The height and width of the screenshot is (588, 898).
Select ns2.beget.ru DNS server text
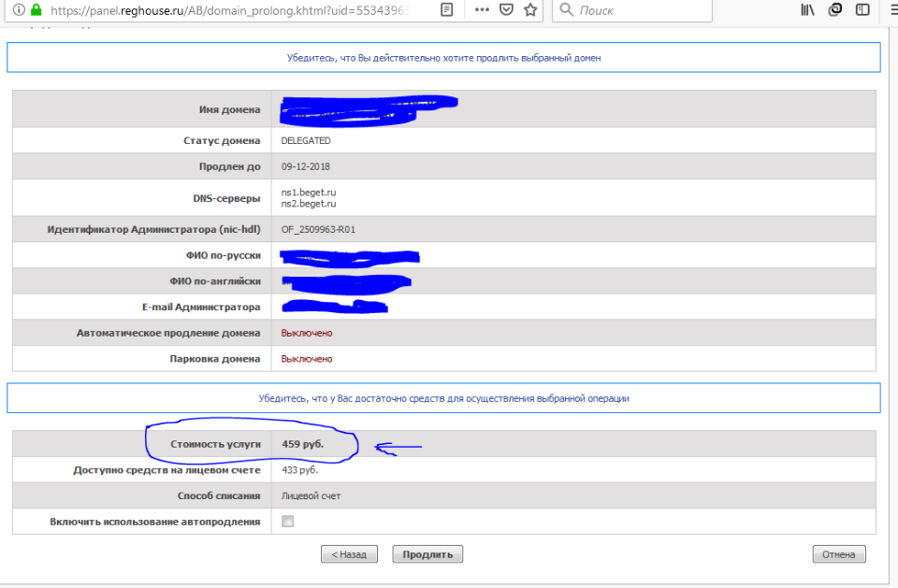tap(308, 204)
